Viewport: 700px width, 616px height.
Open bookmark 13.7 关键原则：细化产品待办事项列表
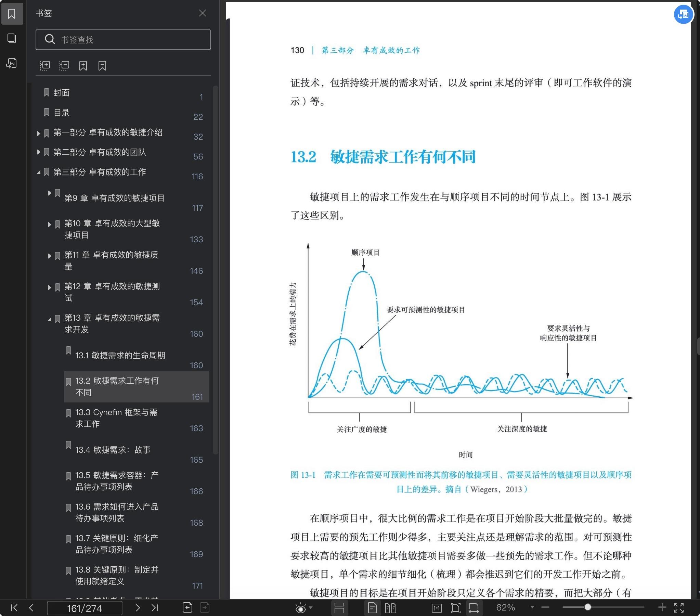pyautogui.click(x=117, y=544)
